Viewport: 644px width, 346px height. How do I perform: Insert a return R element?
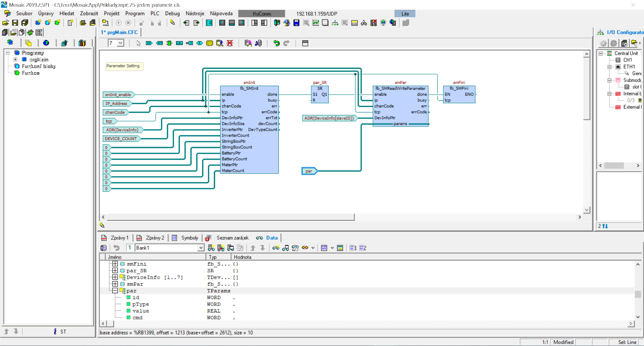point(200,43)
